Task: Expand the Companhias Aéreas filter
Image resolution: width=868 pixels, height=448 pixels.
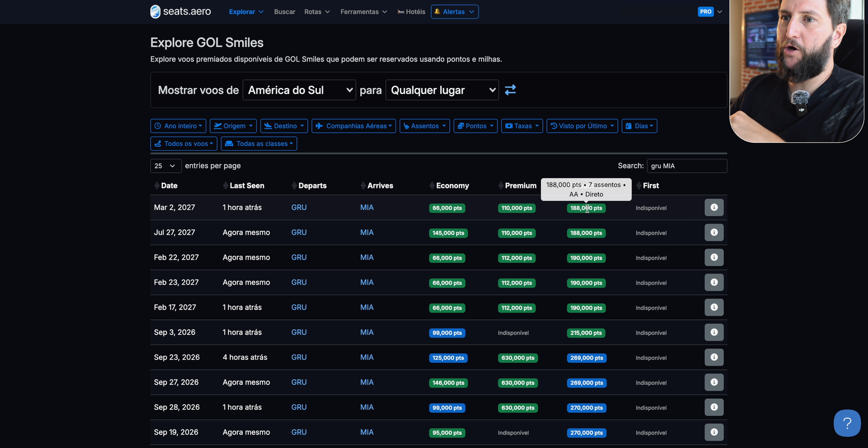Action: tap(354, 126)
